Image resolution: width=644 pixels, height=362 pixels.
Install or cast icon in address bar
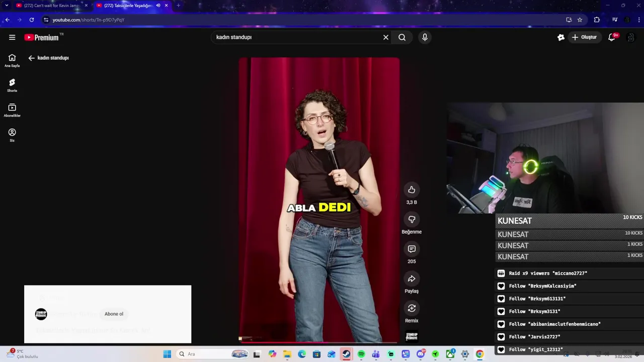point(569,20)
